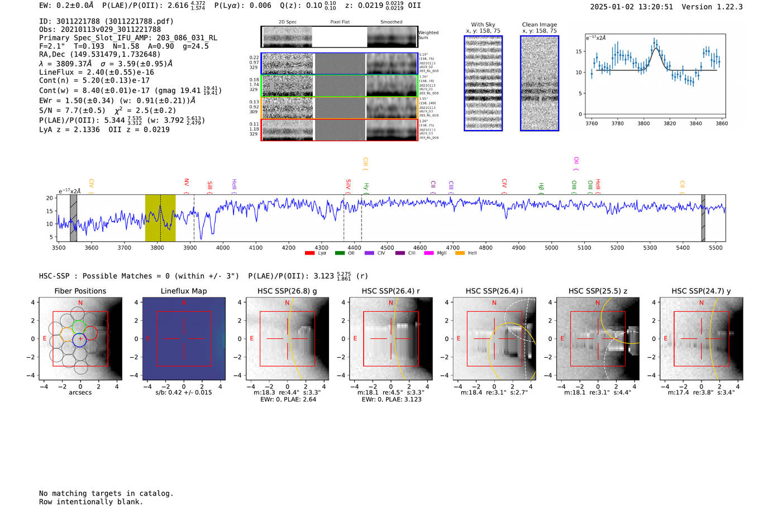Click the Primary Spec_Slot_IFU_AMP line
The width and height of the screenshot is (782, 532).
tap(128, 38)
